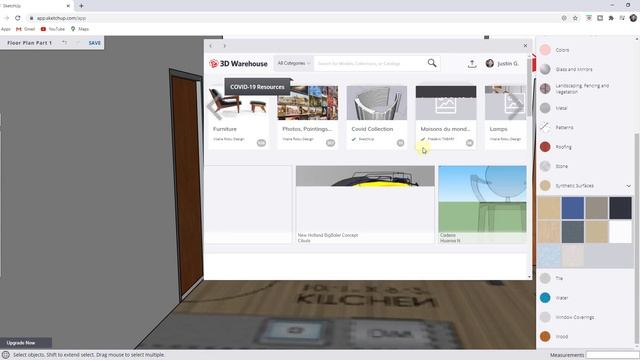
Task: Click the magnifier search icon
Action: pyautogui.click(x=432, y=63)
